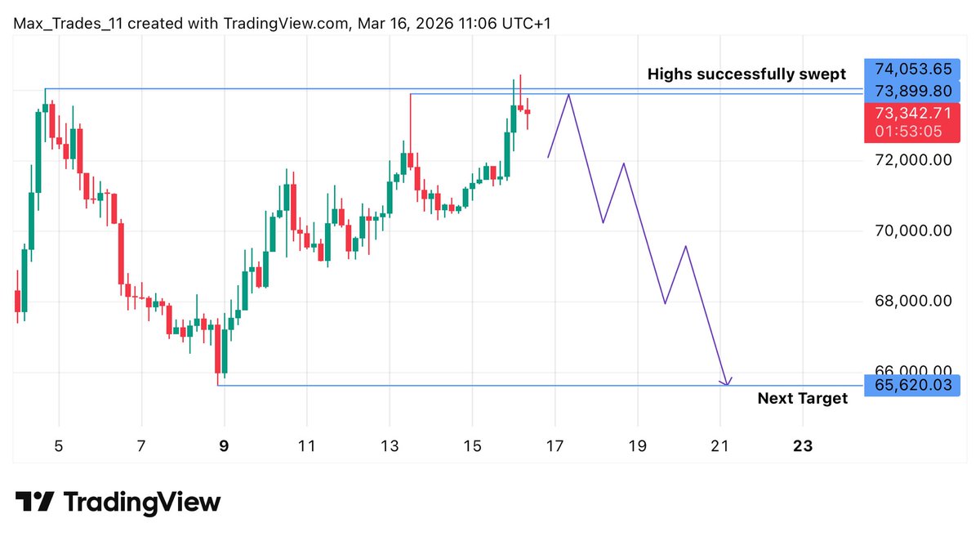Click the 74,053.65 price label
The image size is (980, 541).
coord(911,69)
